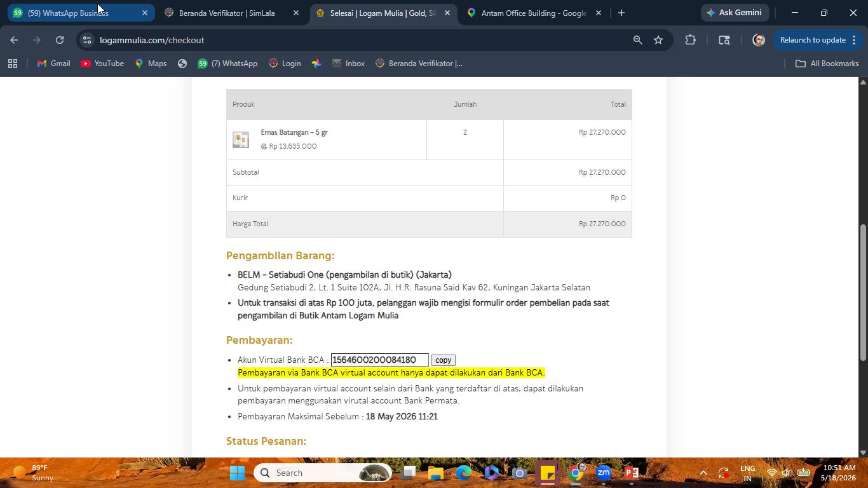
Task: Open the Login bookmark
Action: point(285,64)
